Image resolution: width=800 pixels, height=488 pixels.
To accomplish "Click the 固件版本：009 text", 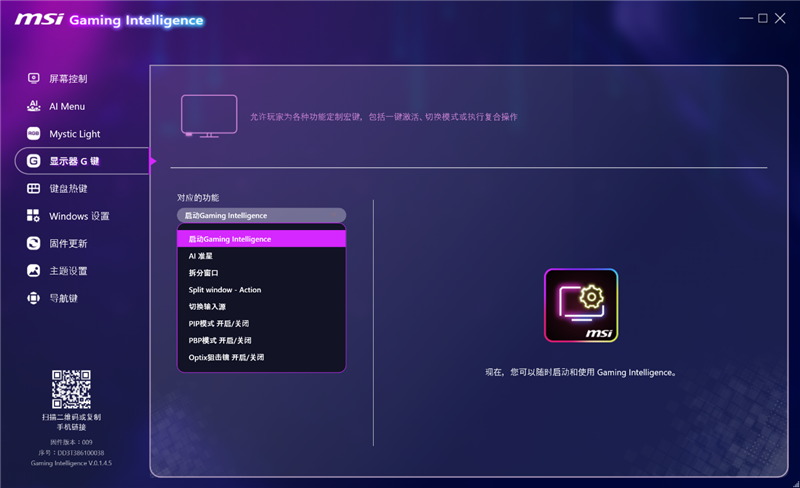I will coord(71,442).
